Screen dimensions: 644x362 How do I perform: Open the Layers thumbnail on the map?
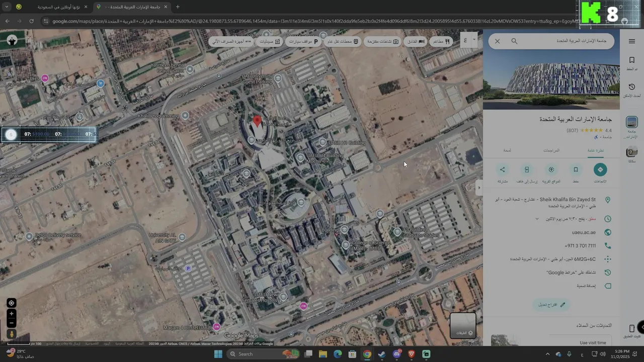pos(462,325)
